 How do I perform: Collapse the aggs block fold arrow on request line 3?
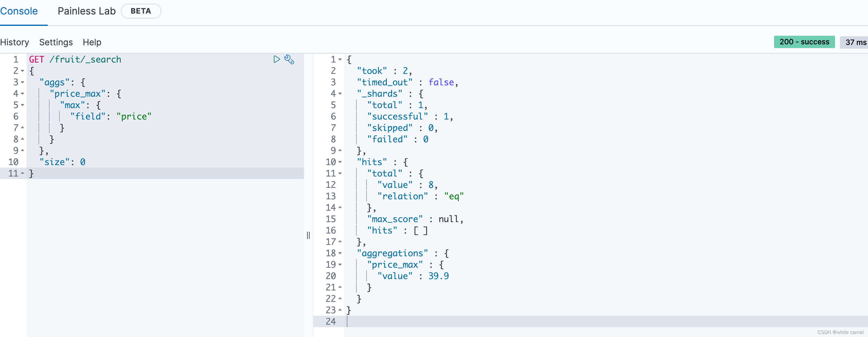(22, 83)
